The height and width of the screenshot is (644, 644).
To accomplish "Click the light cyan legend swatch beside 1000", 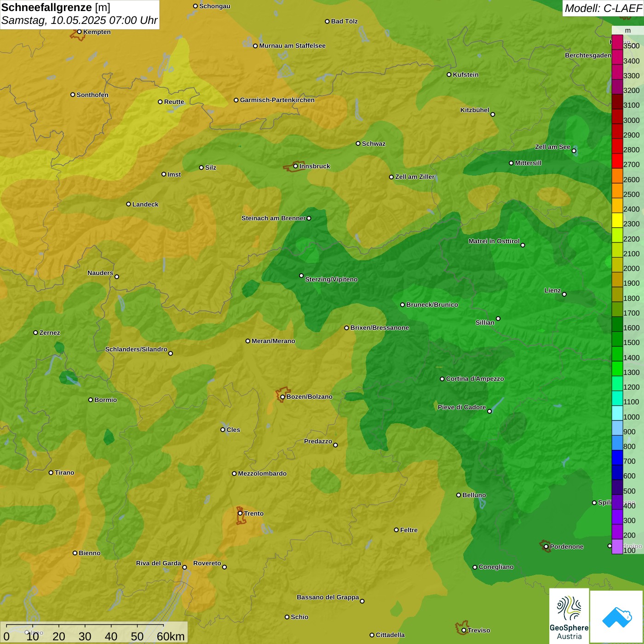I will coord(617,414).
